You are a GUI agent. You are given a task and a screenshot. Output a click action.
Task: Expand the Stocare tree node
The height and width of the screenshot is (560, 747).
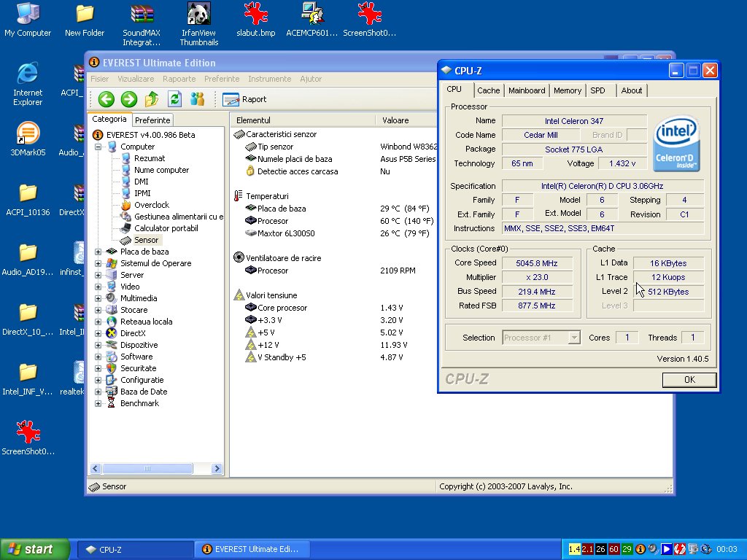[x=98, y=310]
